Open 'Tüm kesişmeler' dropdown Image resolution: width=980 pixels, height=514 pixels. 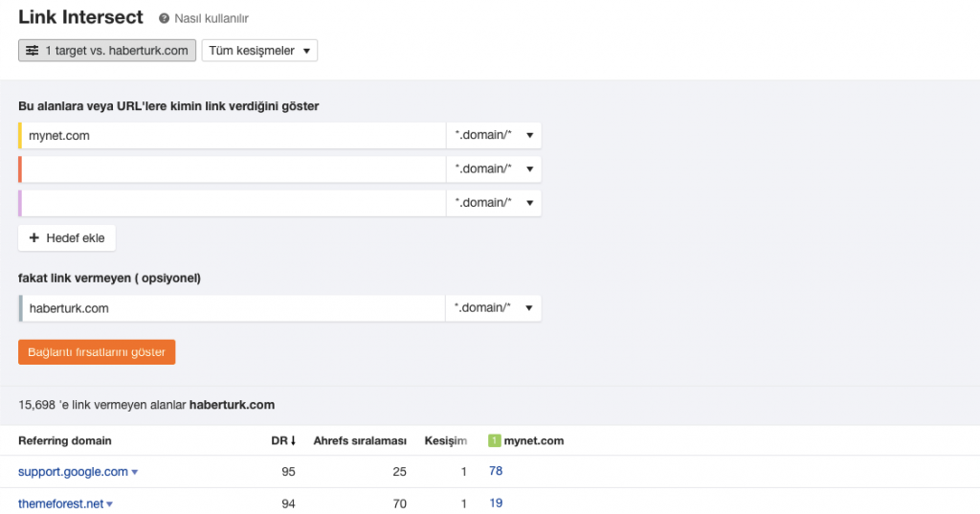click(259, 51)
